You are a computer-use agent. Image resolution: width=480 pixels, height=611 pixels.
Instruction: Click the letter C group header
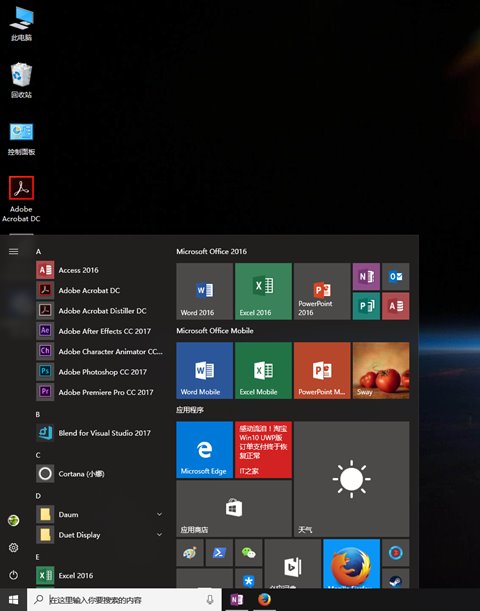(x=38, y=455)
